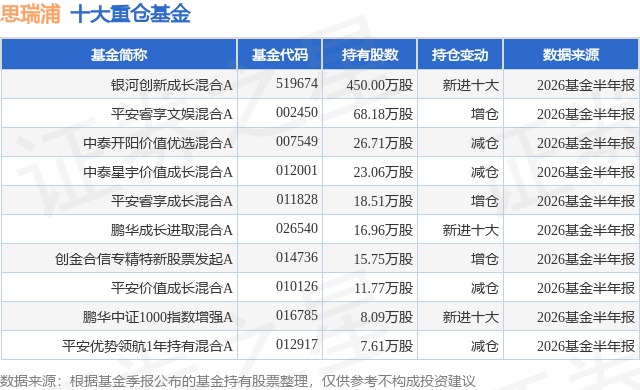Click 2026基金半年报 in the 026540 row

[x=586, y=230]
